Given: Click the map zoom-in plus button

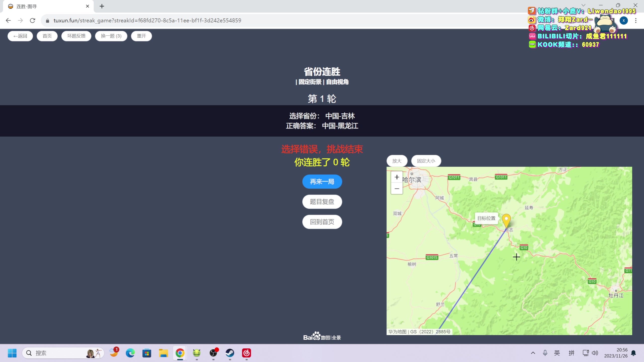Looking at the screenshot, I should tap(397, 177).
